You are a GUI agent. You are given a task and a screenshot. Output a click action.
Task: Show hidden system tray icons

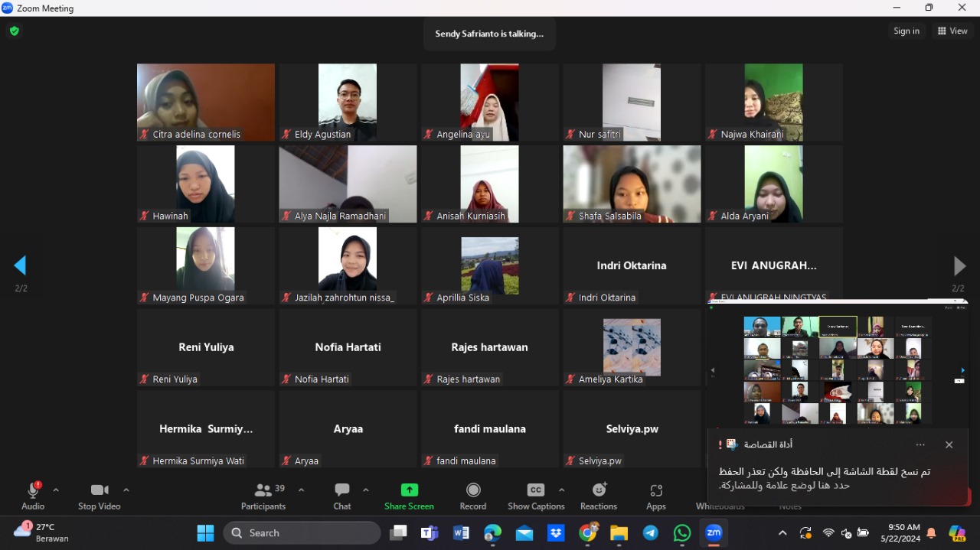(782, 533)
